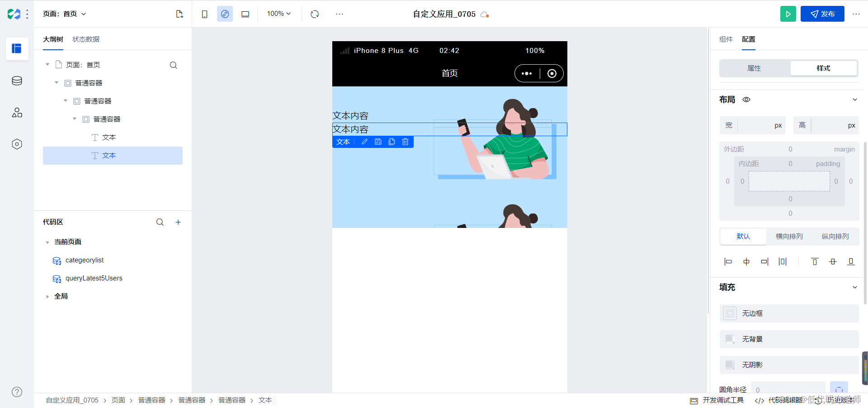Choose the 横向排列 layout option
The width and height of the screenshot is (868, 408).
[789, 237]
